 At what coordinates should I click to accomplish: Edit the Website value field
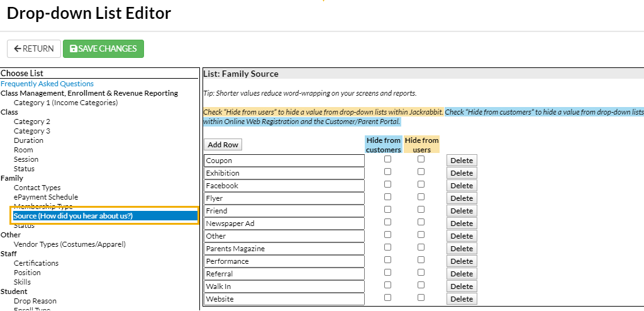[284, 299]
